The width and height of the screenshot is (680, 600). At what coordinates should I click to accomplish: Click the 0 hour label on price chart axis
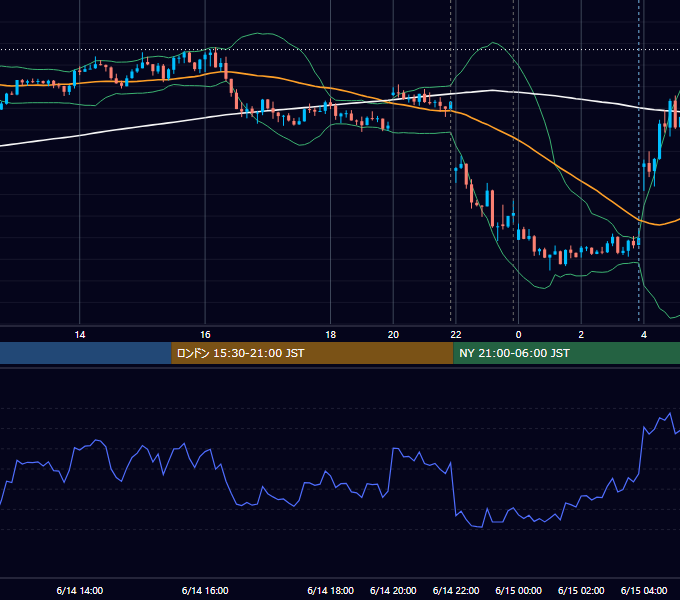pos(518,335)
